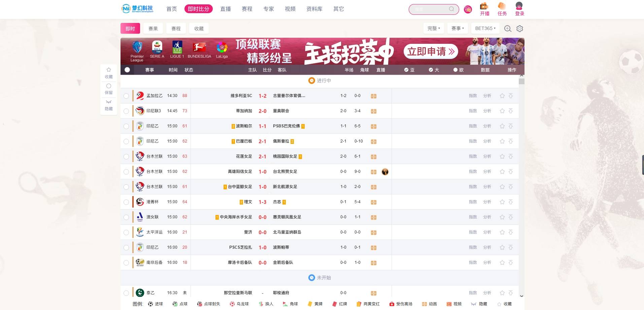Click the live stream icon on 蒂加纳加 row
The width and height of the screenshot is (644, 310).
373,111
